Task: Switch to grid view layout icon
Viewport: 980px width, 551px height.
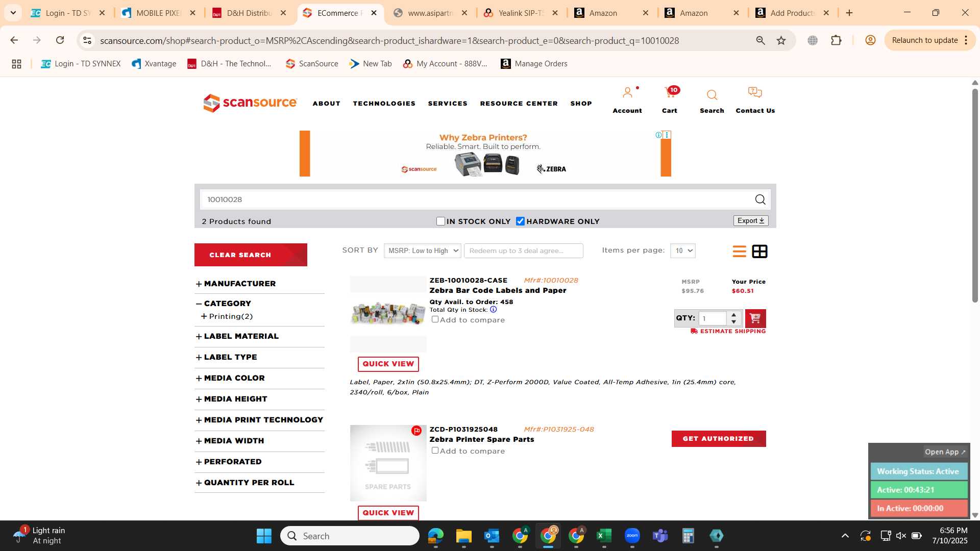Action: 759,251
